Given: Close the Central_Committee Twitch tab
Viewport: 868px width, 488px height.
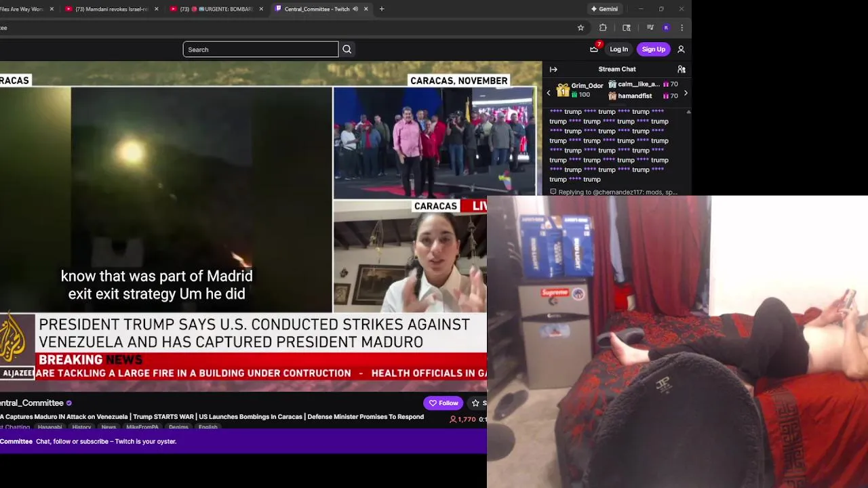Looking at the screenshot, I should click(x=366, y=9).
